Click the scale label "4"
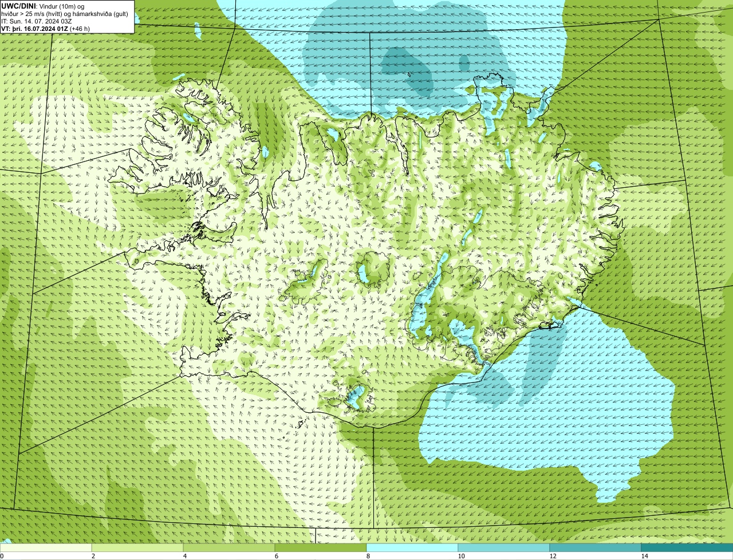This screenshot has height=560, width=733. 185,556
